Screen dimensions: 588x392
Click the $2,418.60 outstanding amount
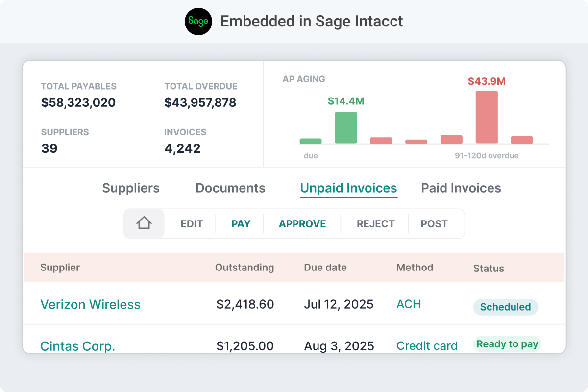(245, 304)
